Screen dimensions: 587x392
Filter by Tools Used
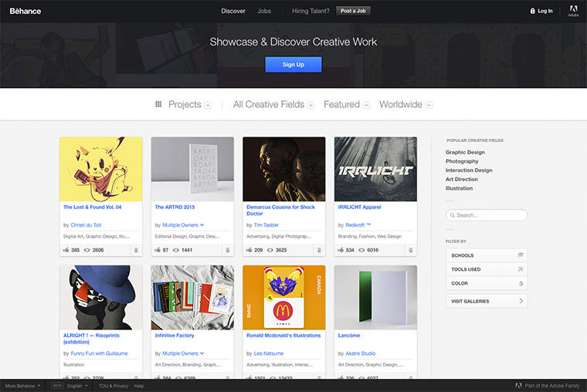pos(487,269)
